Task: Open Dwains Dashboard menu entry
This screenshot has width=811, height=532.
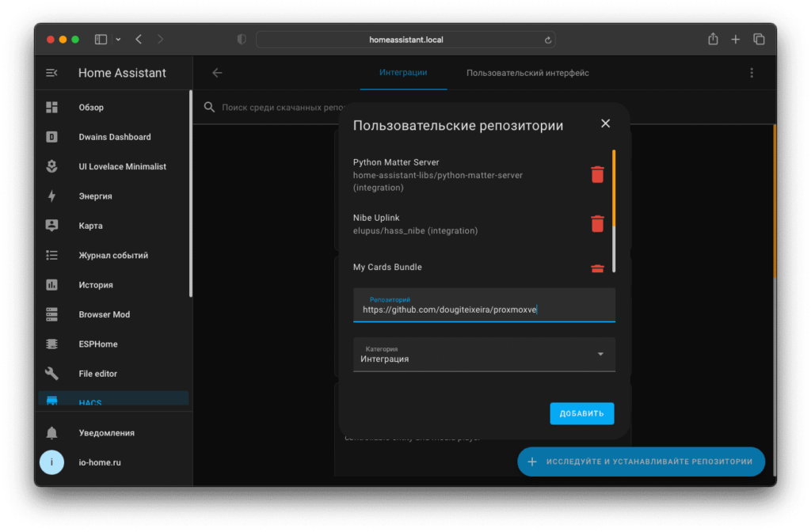Action: click(113, 137)
